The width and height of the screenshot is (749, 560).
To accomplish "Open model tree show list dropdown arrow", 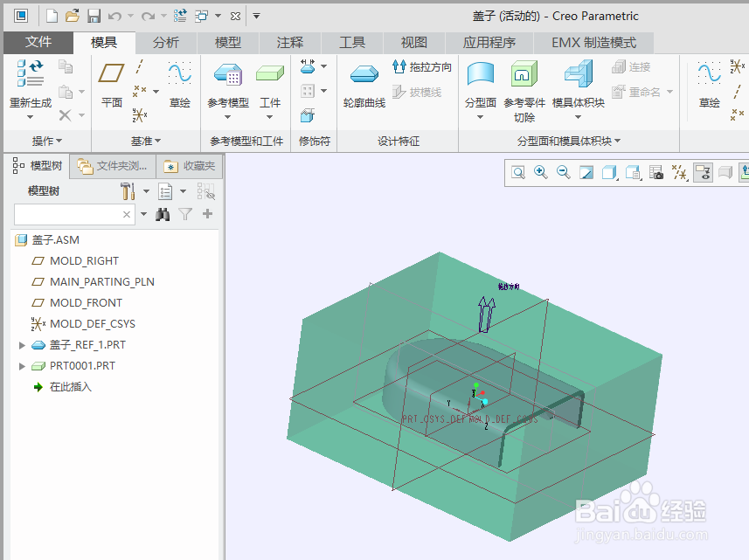I will coord(183,191).
